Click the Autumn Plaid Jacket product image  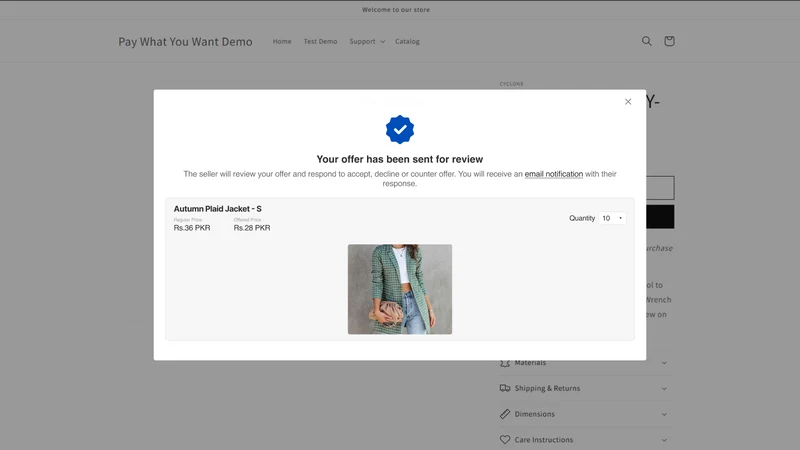(399, 289)
